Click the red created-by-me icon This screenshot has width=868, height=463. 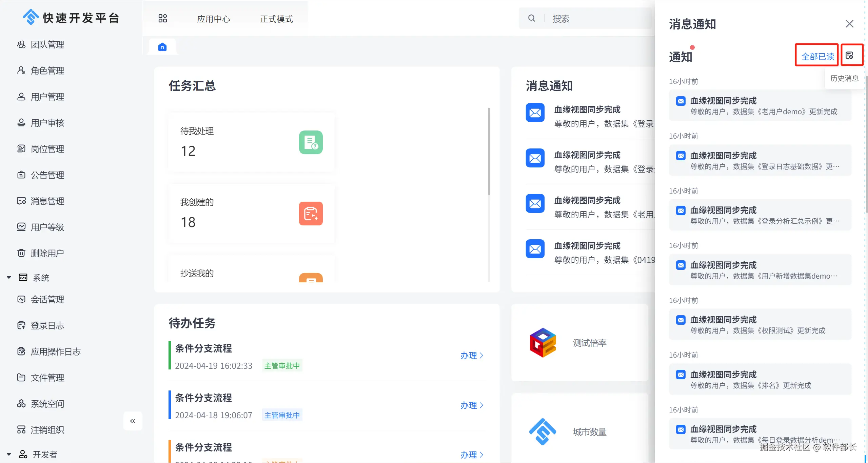[311, 214]
